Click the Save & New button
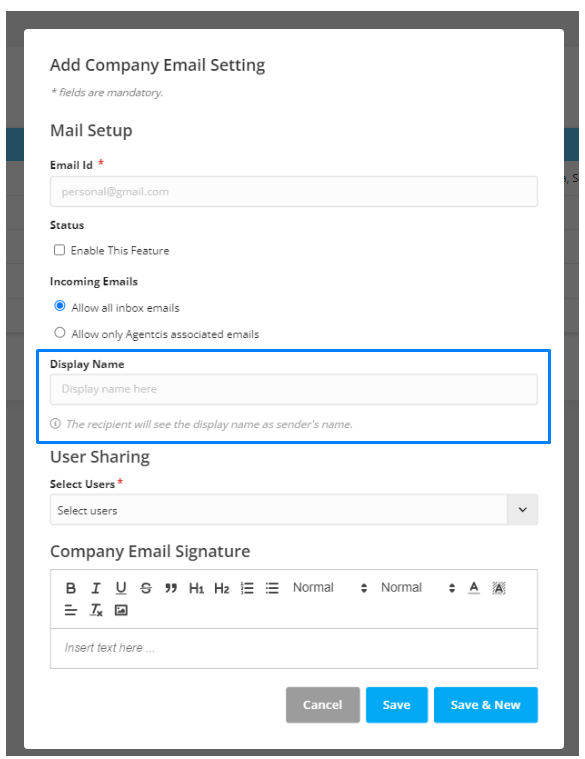585x759 pixels. coord(486,705)
